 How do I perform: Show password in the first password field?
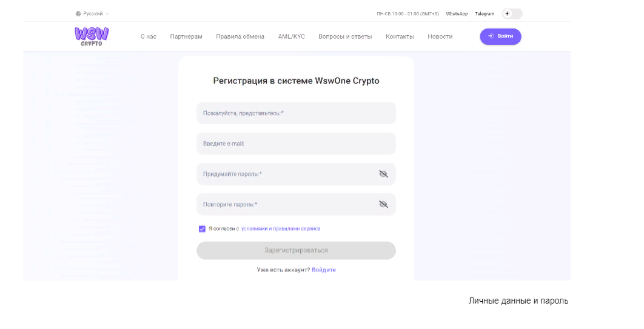pyautogui.click(x=383, y=174)
